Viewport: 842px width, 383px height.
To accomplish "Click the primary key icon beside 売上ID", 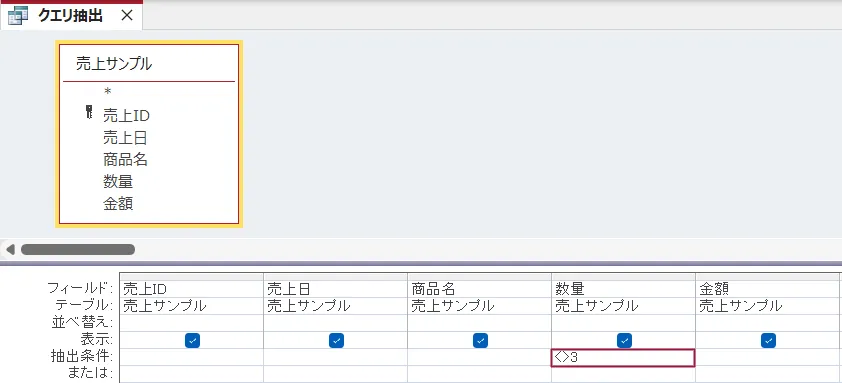I will pyautogui.click(x=89, y=112).
